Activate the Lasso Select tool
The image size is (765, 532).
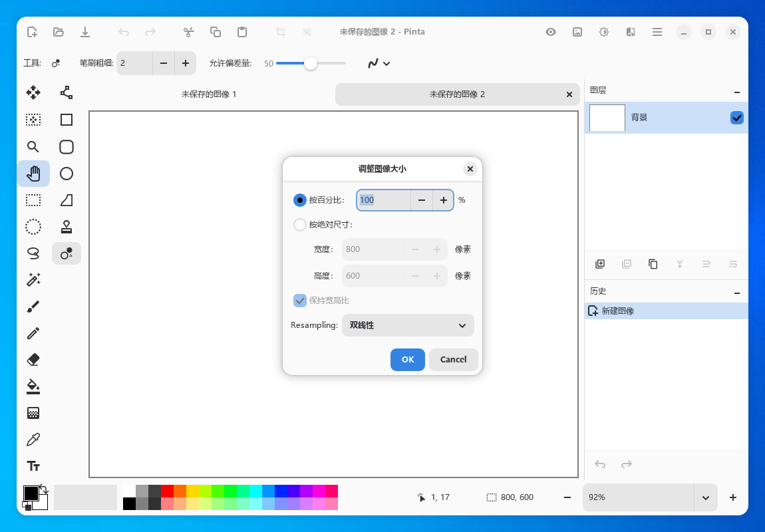[33, 253]
